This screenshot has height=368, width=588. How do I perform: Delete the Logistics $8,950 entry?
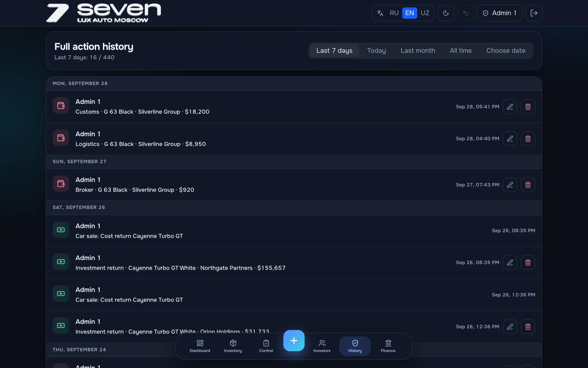(x=528, y=139)
